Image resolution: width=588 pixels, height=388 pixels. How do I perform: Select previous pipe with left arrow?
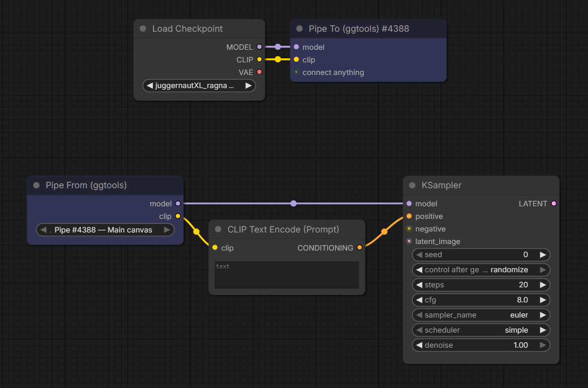(43, 229)
